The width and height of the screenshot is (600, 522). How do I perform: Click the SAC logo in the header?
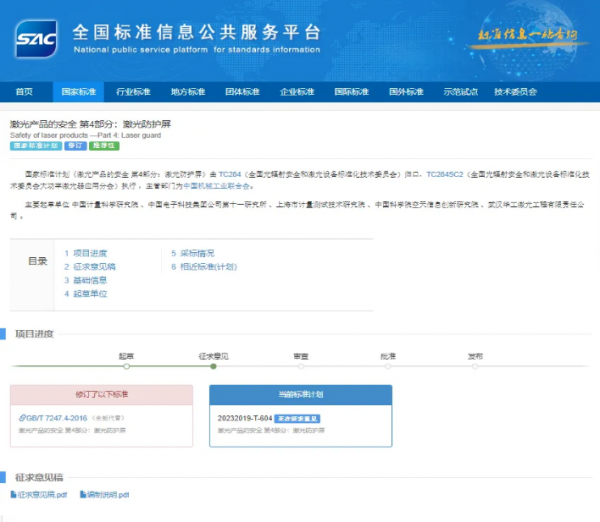point(36,40)
